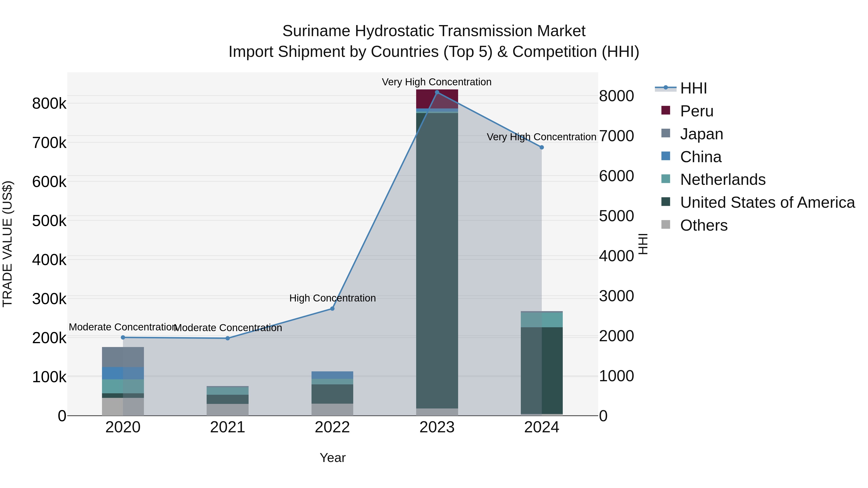Click the '800k' left axis tick label
The width and height of the screenshot is (868, 488).
coord(49,104)
